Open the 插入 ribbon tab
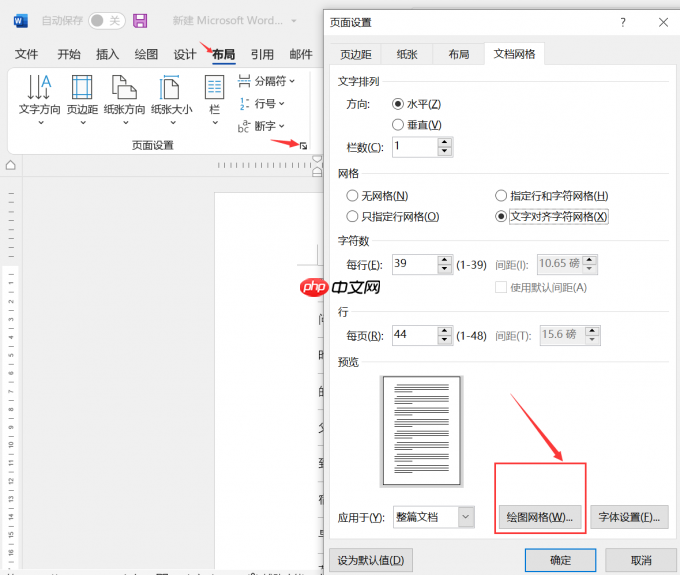The image size is (680, 575). point(108,54)
